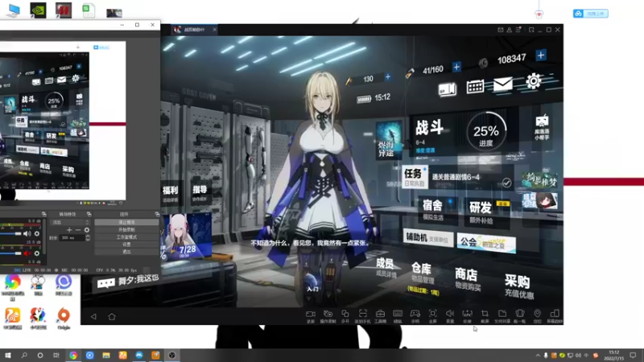Click the emulator multi-instance icon
This screenshot has height=362, width=644.
[x=345, y=315]
